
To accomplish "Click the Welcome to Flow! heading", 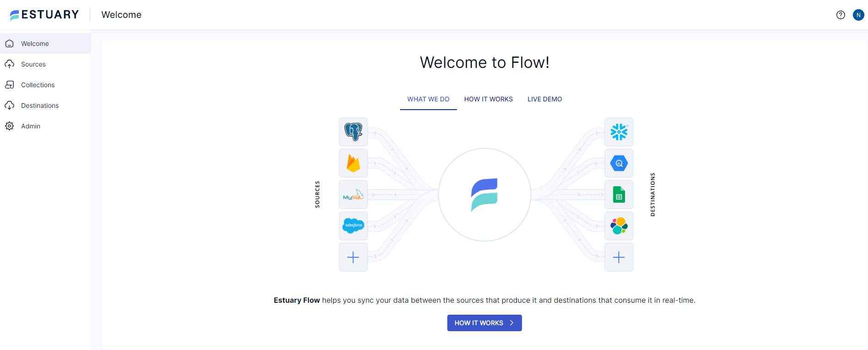I will pyautogui.click(x=484, y=62).
